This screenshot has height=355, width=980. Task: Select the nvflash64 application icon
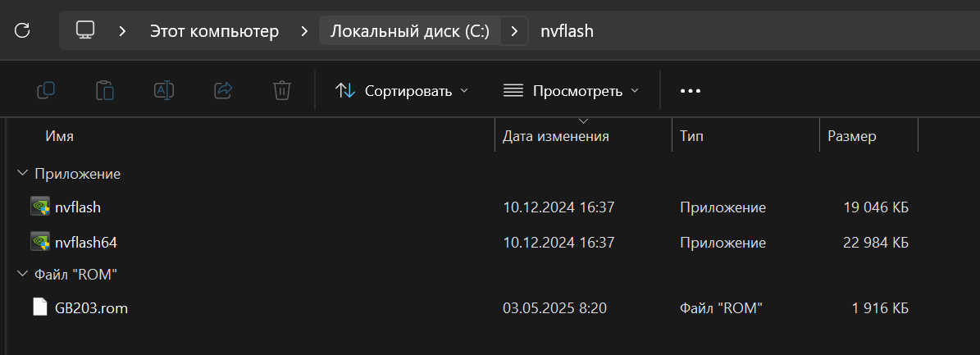click(x=40, y=242)
